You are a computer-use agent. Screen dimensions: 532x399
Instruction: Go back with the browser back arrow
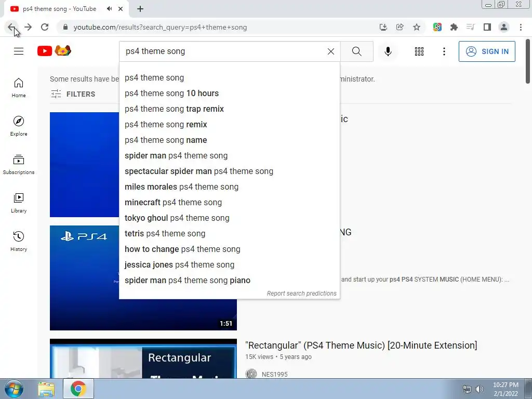click(x=11, y=27)
